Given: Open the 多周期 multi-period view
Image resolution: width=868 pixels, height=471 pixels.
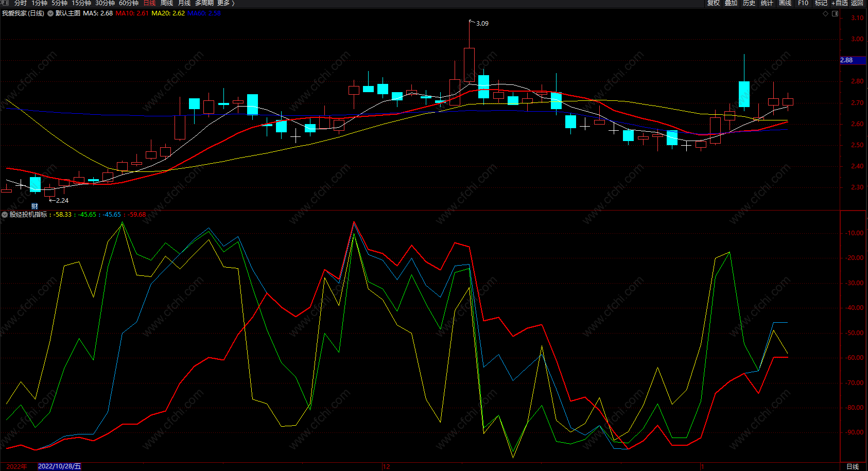Looking at the screenshot, I should coord(204,3).
